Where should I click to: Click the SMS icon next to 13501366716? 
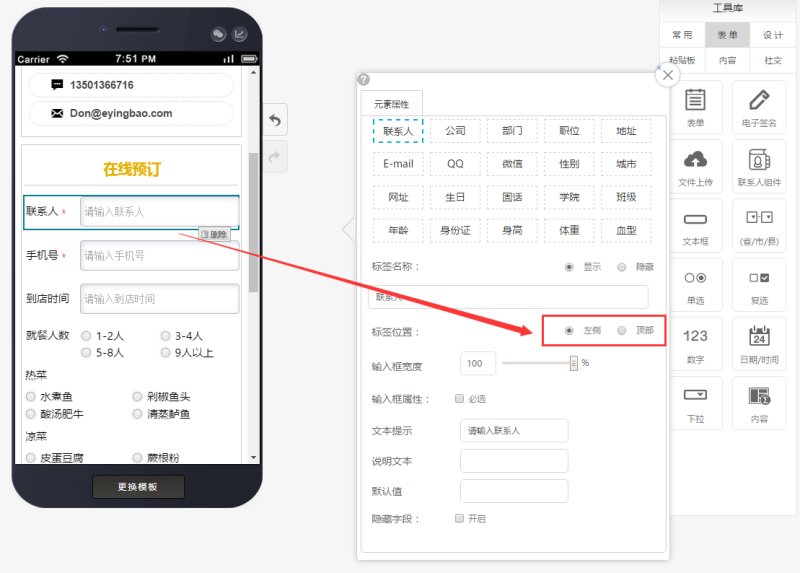click(x=57, y=85)
